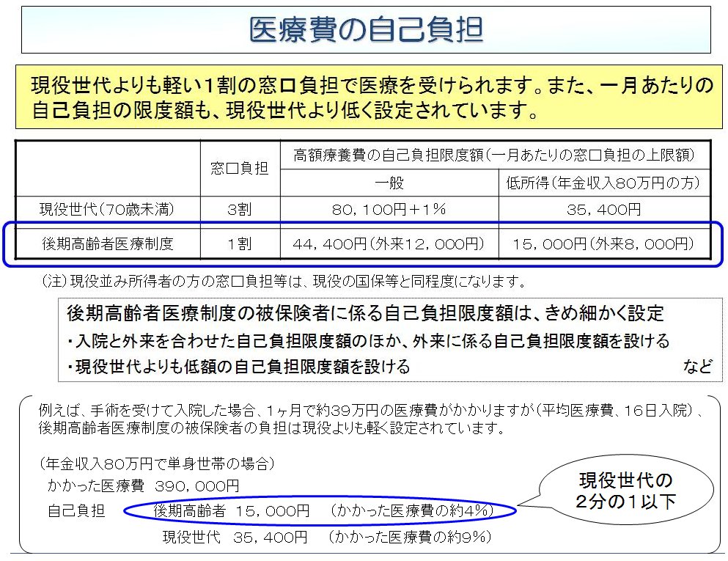Click the circled 後期高齢者 15,000円 line
This screenshot has width=728, height=561.
point(321,510)
